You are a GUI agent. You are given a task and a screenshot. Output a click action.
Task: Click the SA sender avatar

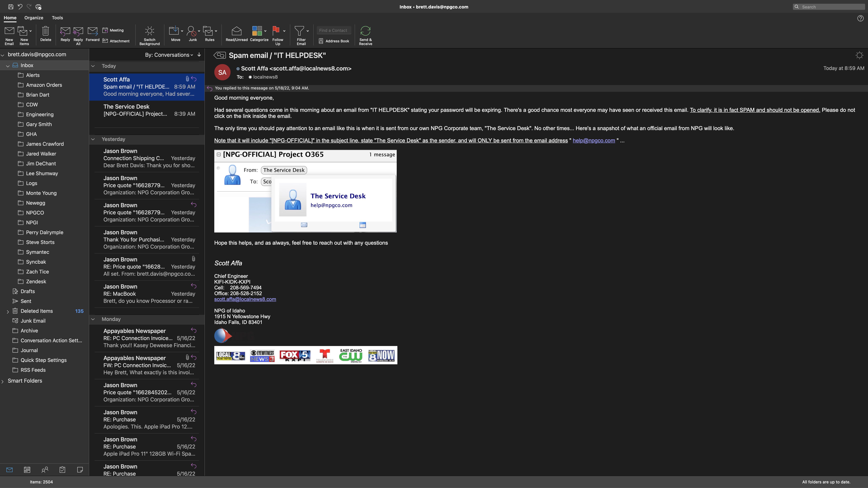coord(222,72)
